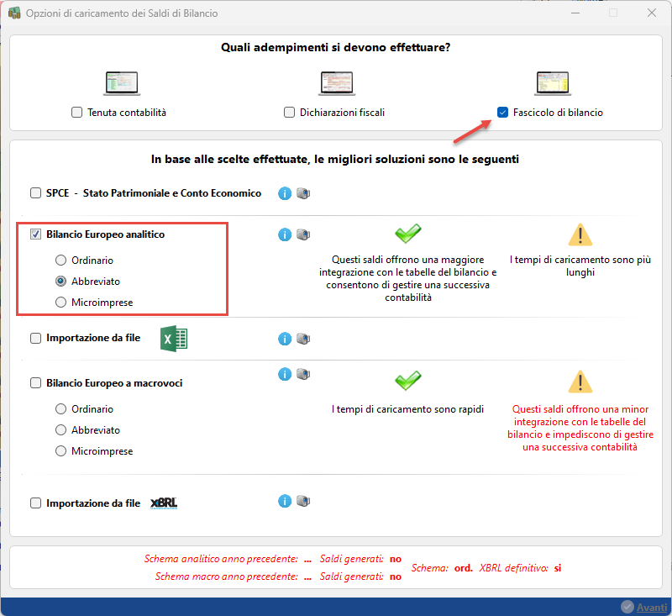Click the application icon in title bar

pos(14,13)
